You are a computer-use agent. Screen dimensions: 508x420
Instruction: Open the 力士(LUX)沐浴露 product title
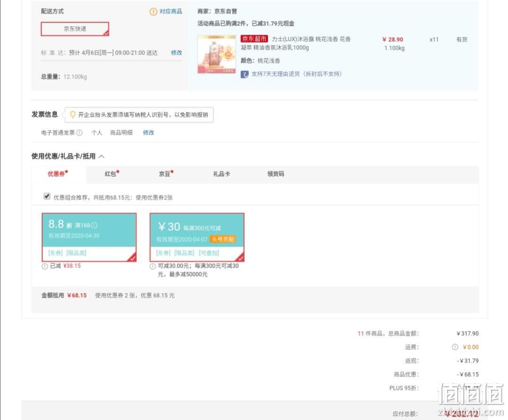(x=295, y=43)
